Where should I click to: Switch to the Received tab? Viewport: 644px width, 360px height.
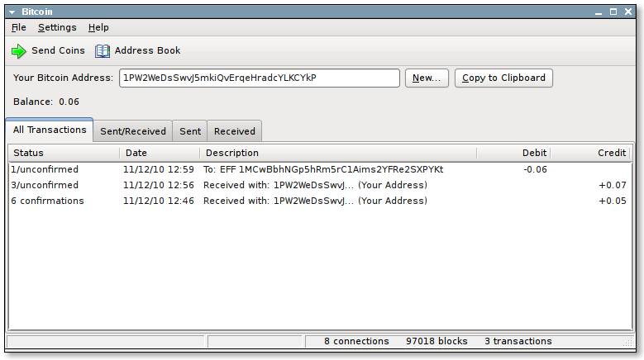[235, 131]
